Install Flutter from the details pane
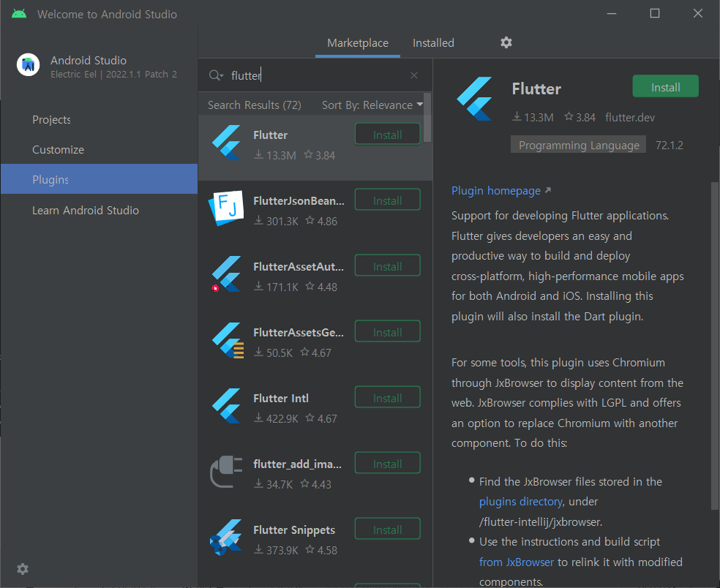This screenshot has width=720, height=588. pyautogui.click(x=665, y=86)
